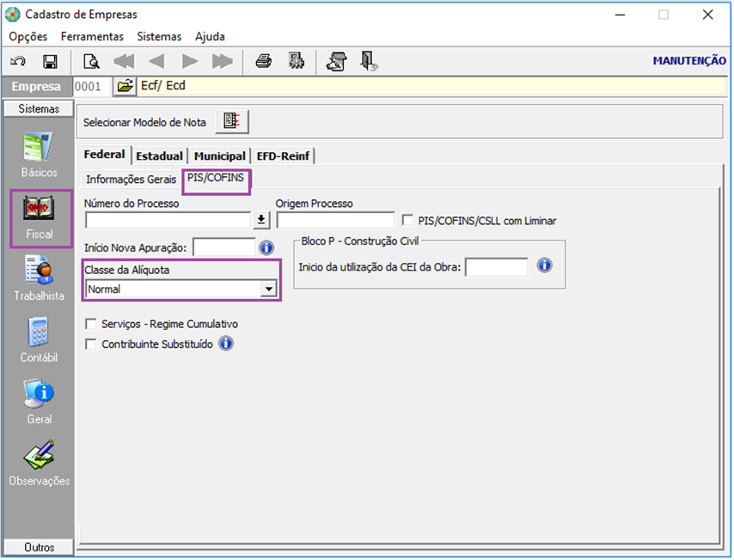
Task: Click the company name field Ecf/ Ecd
Action: [x=431, y=87]
